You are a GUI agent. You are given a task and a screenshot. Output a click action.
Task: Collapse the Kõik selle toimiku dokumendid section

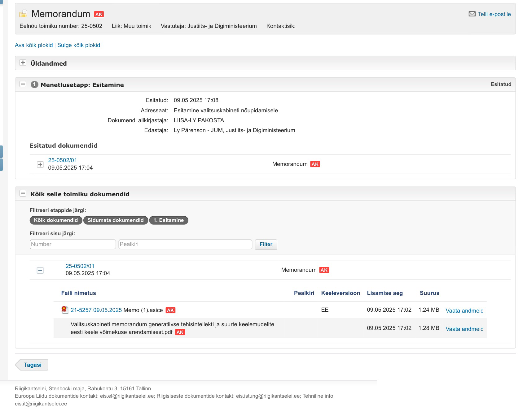click(x=23, y=193)
